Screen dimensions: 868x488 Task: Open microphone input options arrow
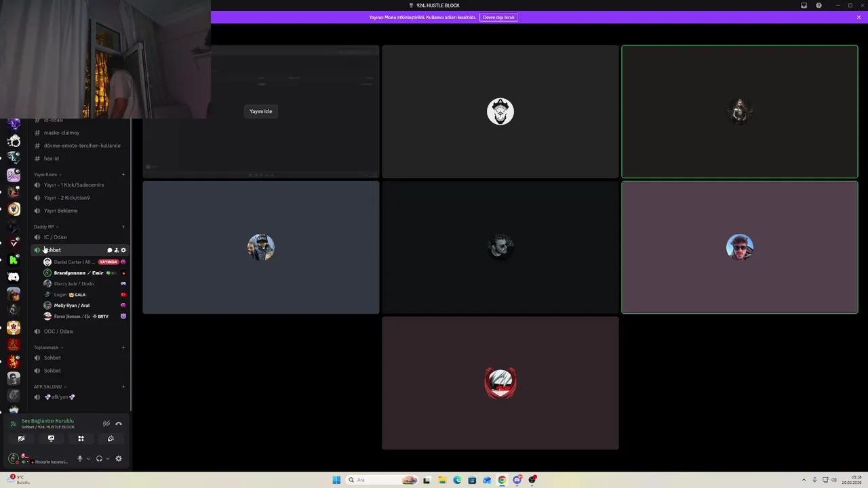(88, 459)
